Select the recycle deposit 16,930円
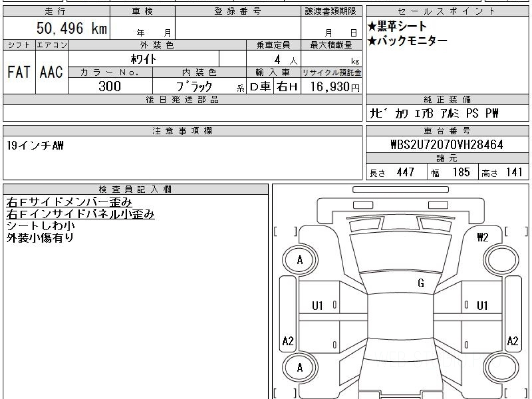The image size is (532, 399). [335, 86]
